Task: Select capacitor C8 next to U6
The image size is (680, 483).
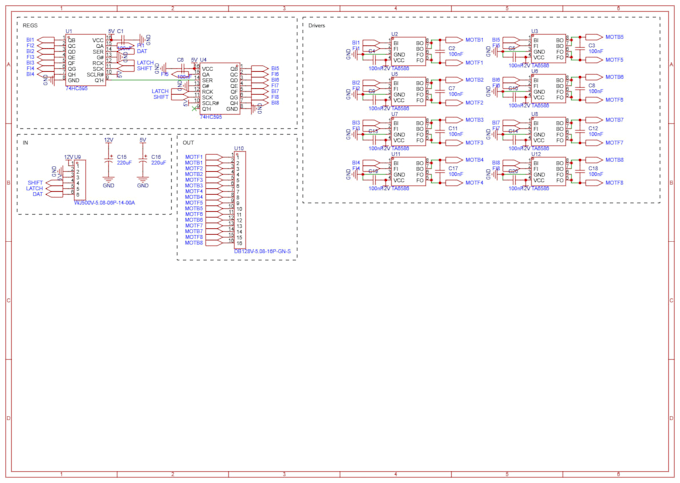Action: click(580, 88)
